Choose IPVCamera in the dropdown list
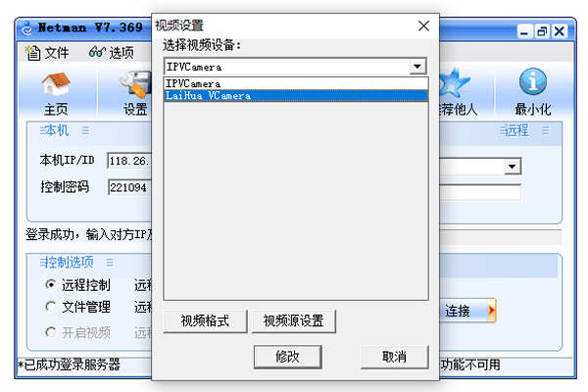588x392 pixels. coord(296,83)
